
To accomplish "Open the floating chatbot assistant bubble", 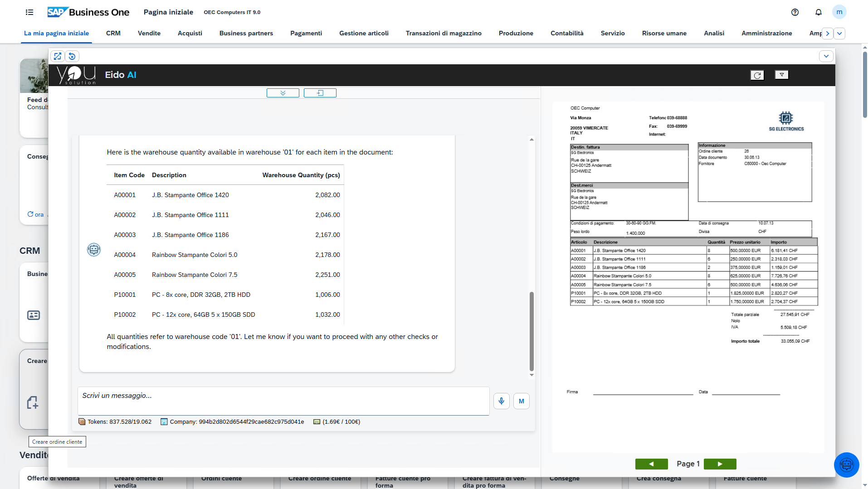I will click(846, 465).
